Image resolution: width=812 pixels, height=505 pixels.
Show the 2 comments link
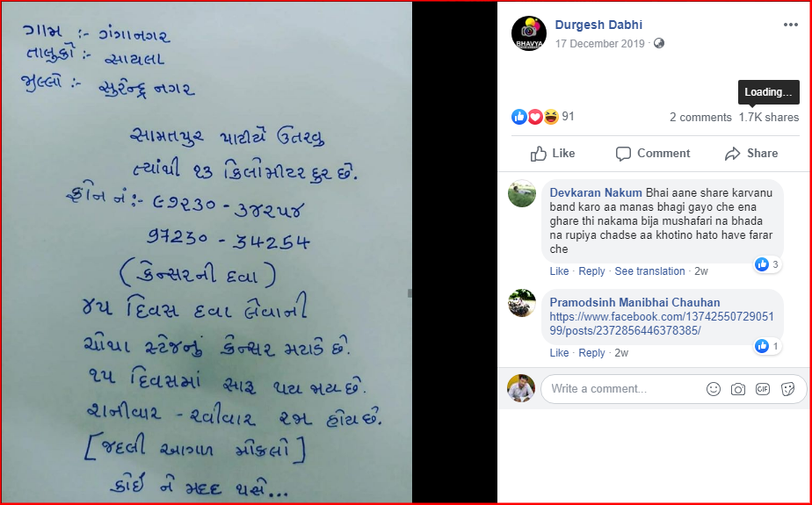700,118
